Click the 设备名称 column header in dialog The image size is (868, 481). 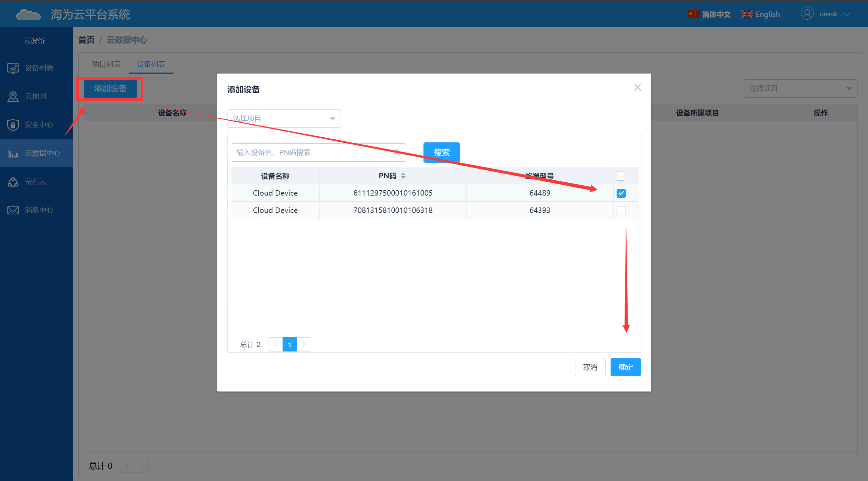(x=275, y=176)
